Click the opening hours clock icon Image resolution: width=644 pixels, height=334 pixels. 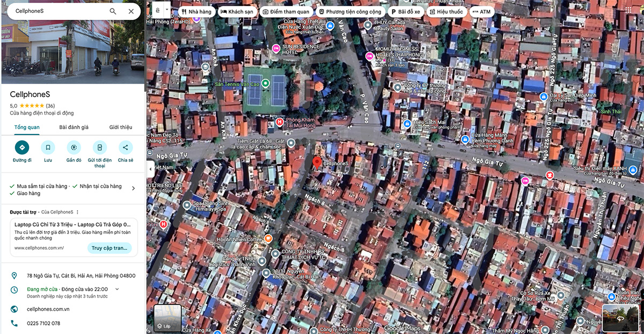click(14, 290)
